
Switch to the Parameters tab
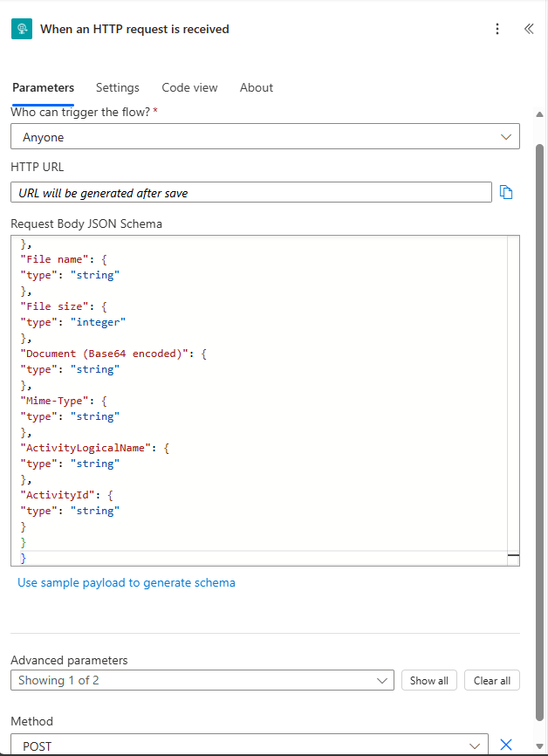43,87
